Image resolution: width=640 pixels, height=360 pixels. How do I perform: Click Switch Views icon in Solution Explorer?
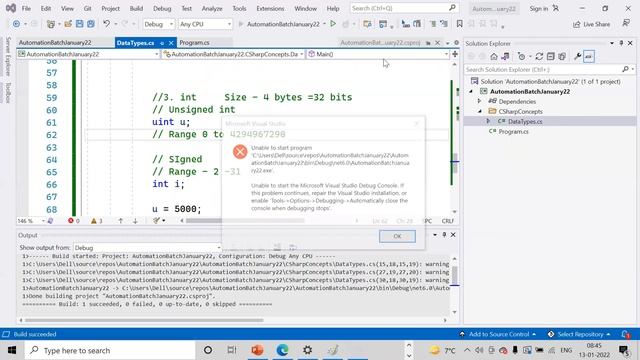pos(505,56)
